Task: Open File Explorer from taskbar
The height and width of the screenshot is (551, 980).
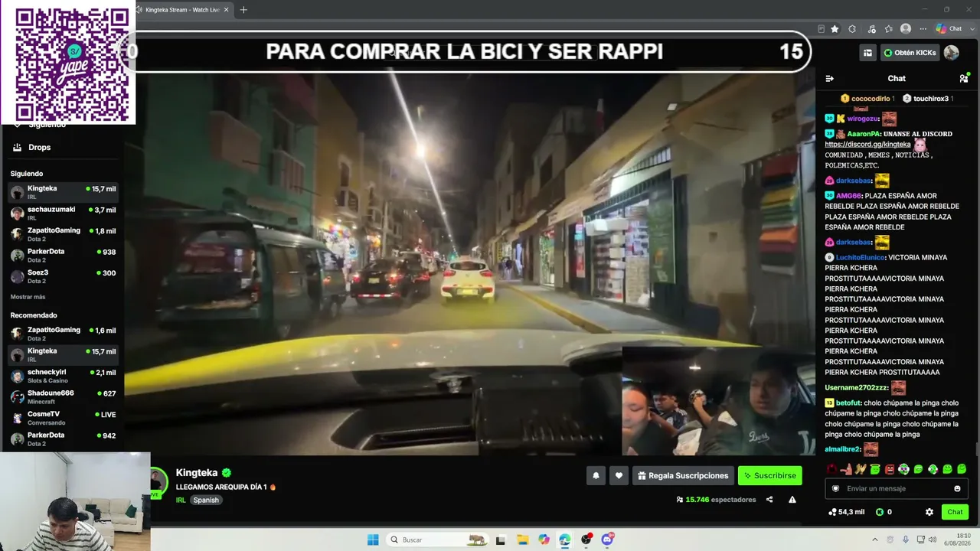Action: pos(522,540)
